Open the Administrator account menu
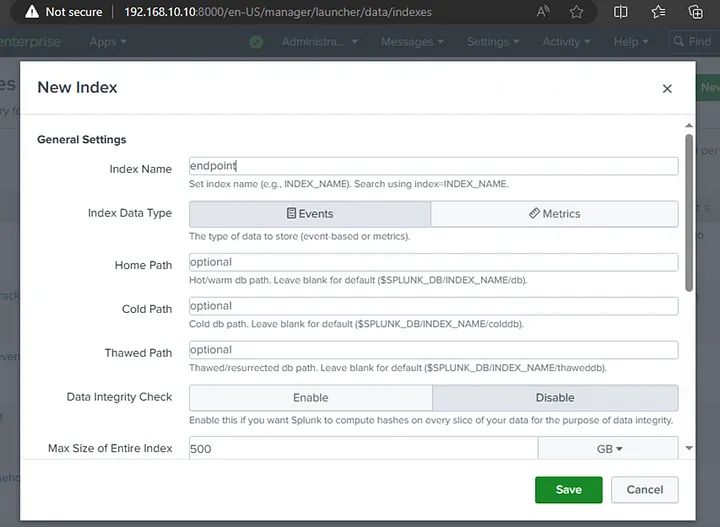This screenshot has width=720, height=527. (x=320, y=42)
